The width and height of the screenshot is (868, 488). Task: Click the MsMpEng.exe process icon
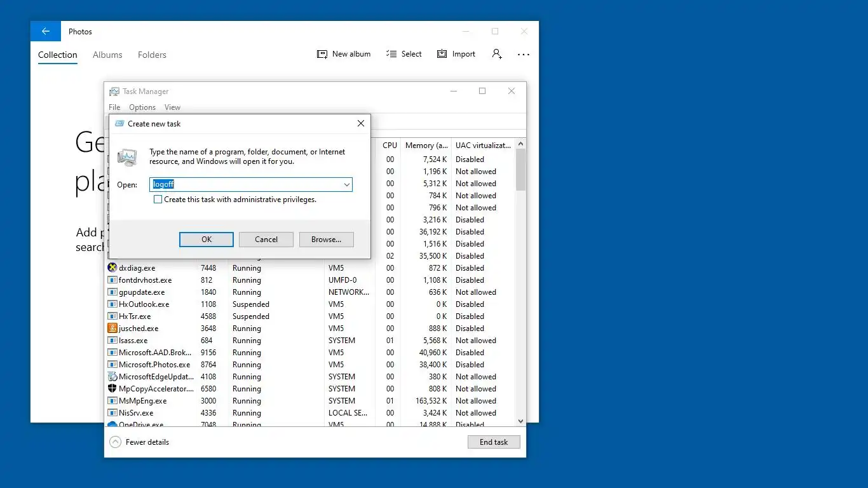112,401
